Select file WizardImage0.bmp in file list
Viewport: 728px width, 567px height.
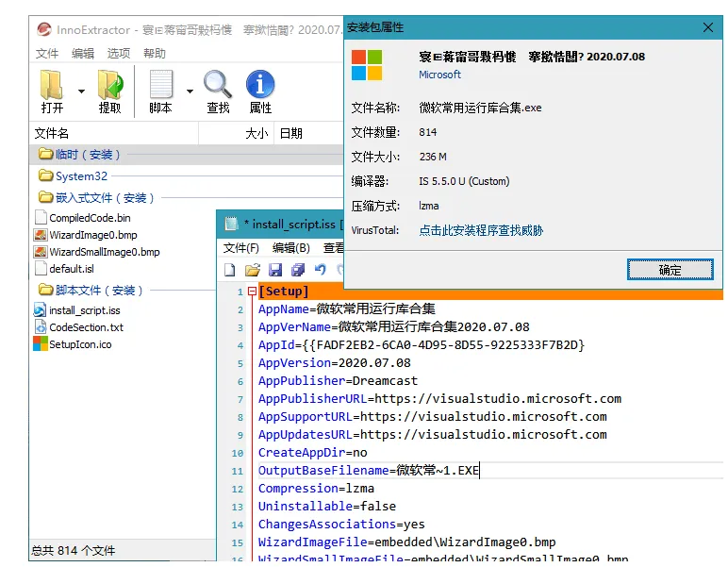click(93, 235)
